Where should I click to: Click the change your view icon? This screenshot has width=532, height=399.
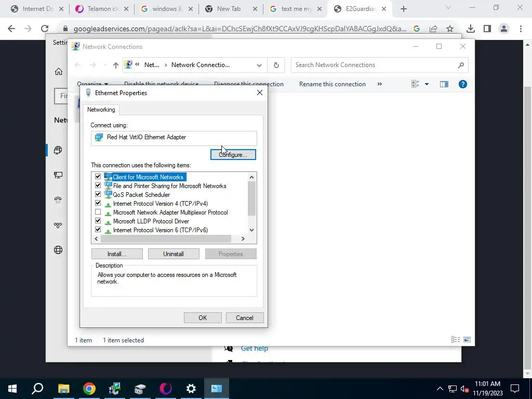pyautogui.click(x=415, y=84)
